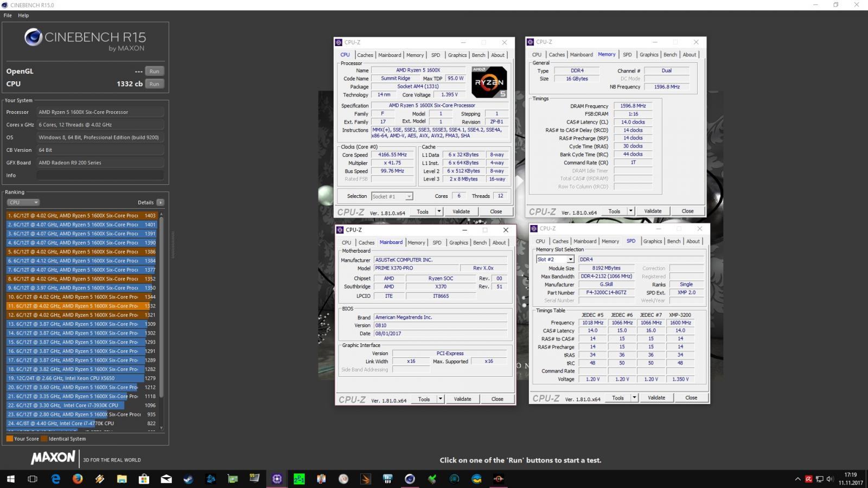Click the Command Rate 1T value
Screen dimensions: 868x488
[633, 162]
